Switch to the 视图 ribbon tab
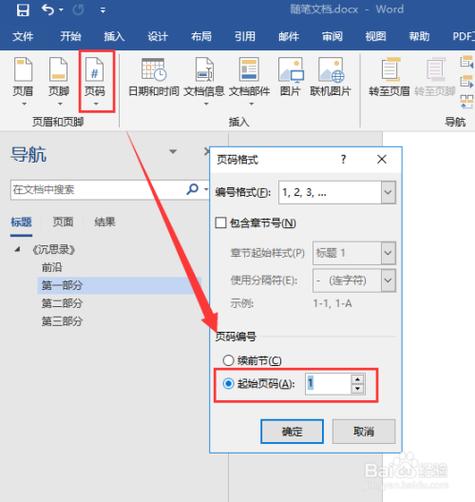The height and width of the screenshot is (502, 475). coord(376,36)
